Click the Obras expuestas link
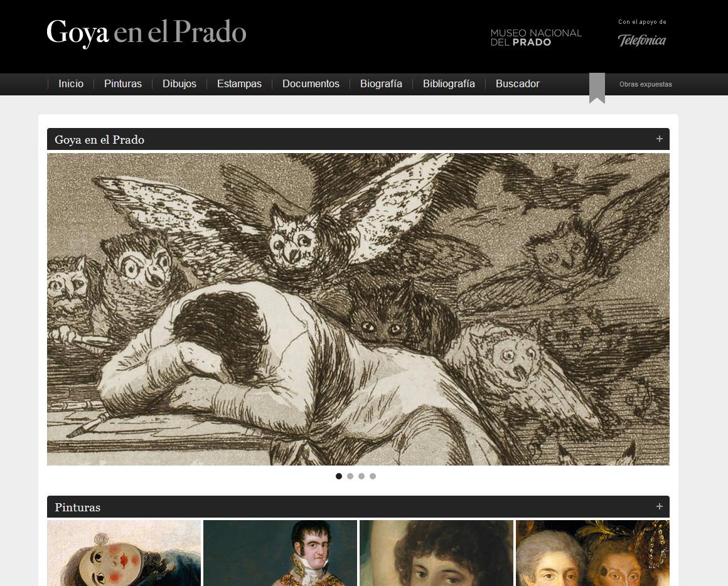 tap(645, 85)
